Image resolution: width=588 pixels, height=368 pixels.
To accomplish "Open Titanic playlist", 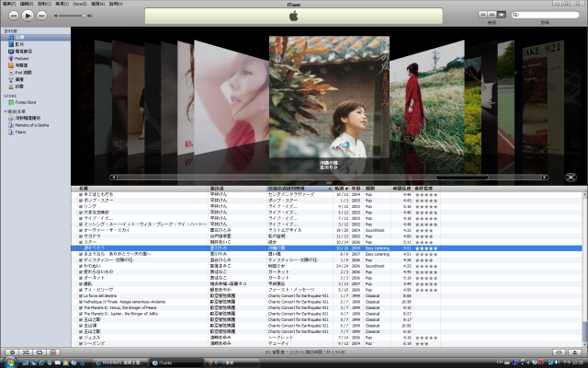I will (x=35, y=132).
